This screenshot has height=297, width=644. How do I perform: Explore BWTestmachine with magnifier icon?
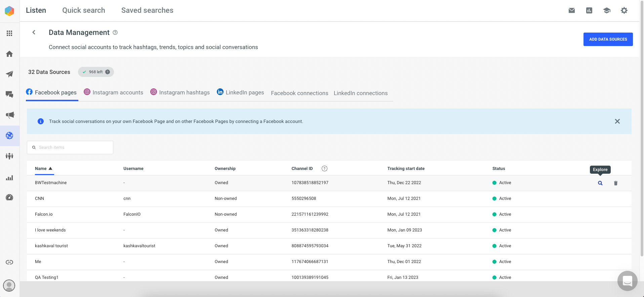coord(600,183)
